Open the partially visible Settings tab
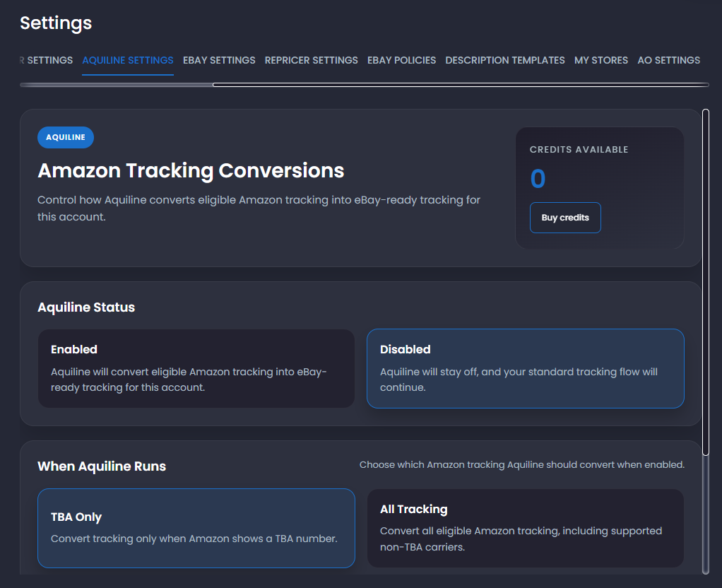722x588 pixels. [x=46, y=60]
